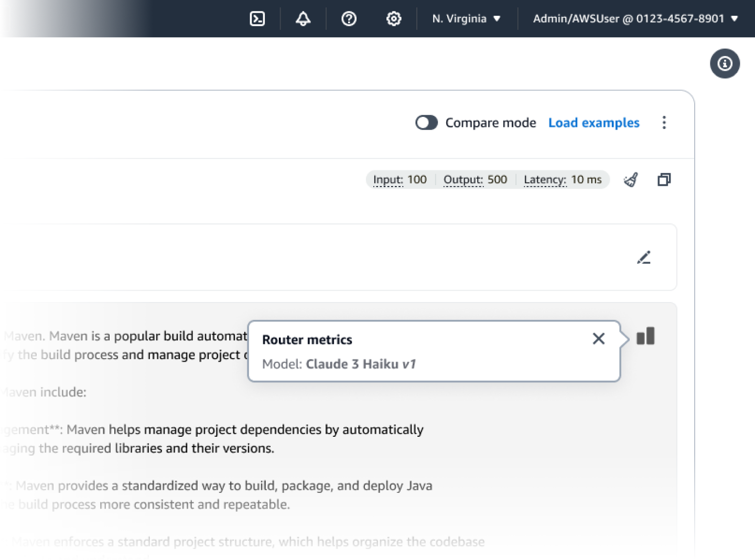Open the info panel circle icon
Viewport: 755px width, 560px height.
click(725, 64)
